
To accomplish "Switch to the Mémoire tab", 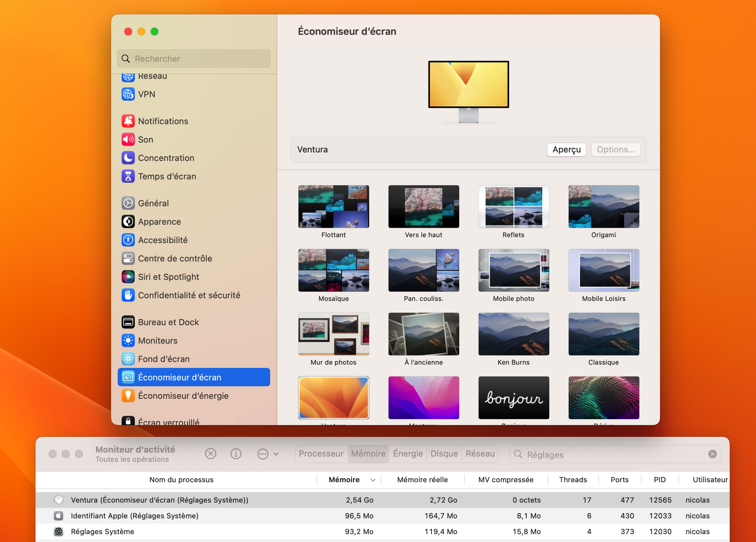I will click(x=368, y=454).
